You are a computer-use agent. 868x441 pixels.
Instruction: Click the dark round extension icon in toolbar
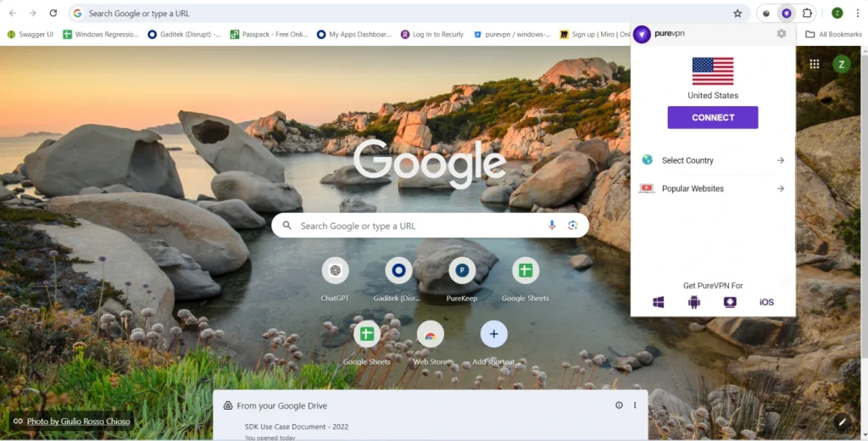tap(766, 14)
